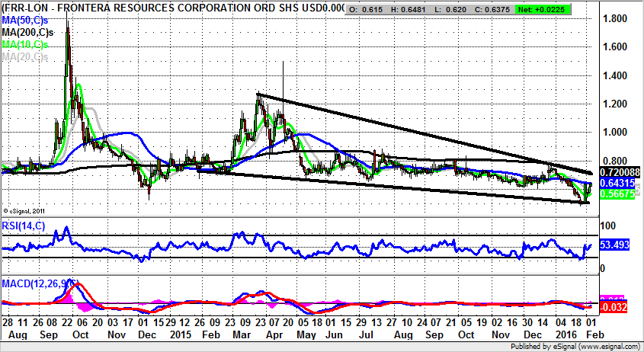This screenshot has width=644, height=352.
Task: Select the grey MA(20,C) indicator label
Action: click(x=24, y=58)
